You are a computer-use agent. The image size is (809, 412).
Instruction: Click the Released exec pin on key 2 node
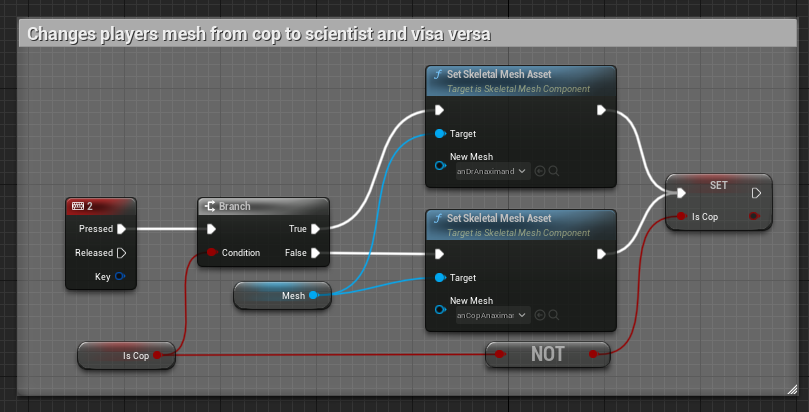tap(122, 253)
